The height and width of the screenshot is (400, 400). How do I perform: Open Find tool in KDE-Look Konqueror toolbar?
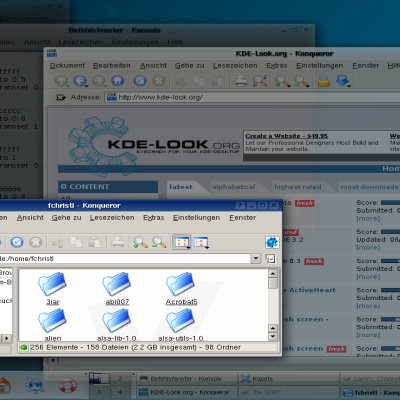(x=260, y=81)
